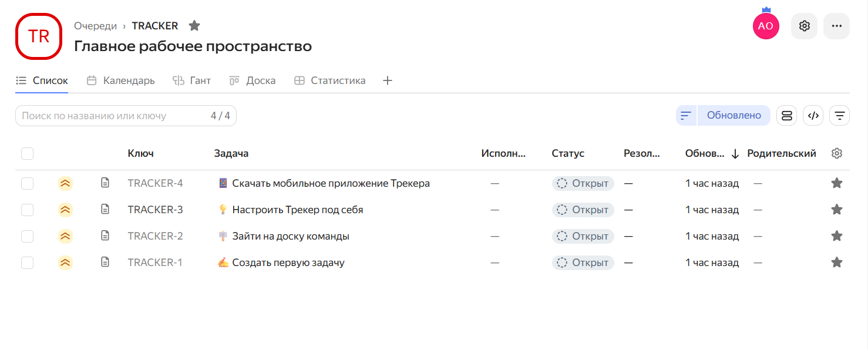The height and width of the screenshot is (350, 868).
Task: Click the Главное рабочее пространство title
Action: pos(193,46)
